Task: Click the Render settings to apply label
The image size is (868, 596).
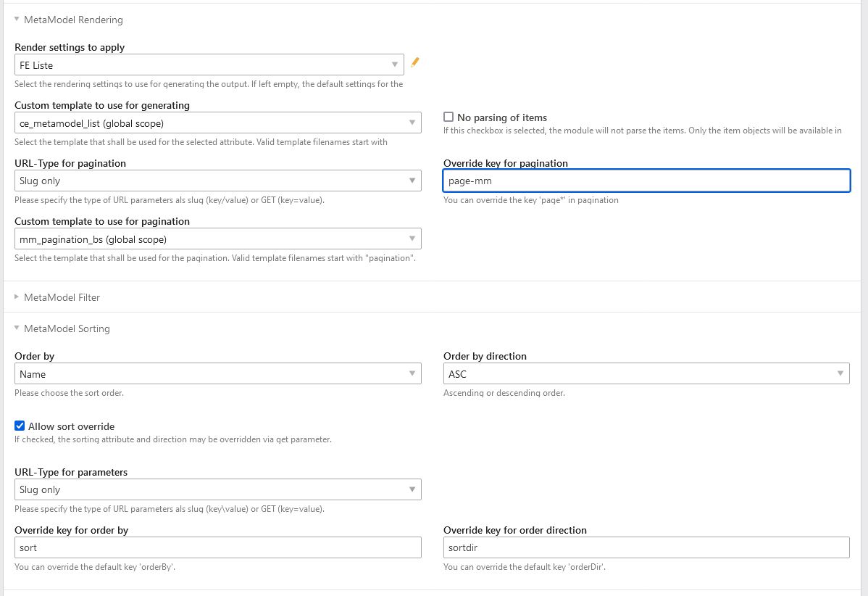Action: point(70,48)
